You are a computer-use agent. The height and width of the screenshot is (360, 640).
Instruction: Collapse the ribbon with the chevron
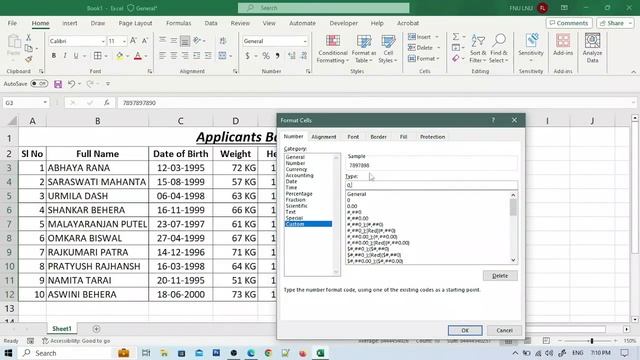(633, 72)
